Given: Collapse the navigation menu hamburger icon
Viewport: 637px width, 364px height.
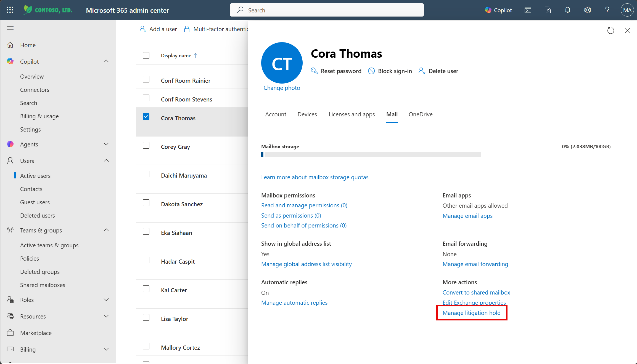Looking at the screenshot, I should [10, 28].
